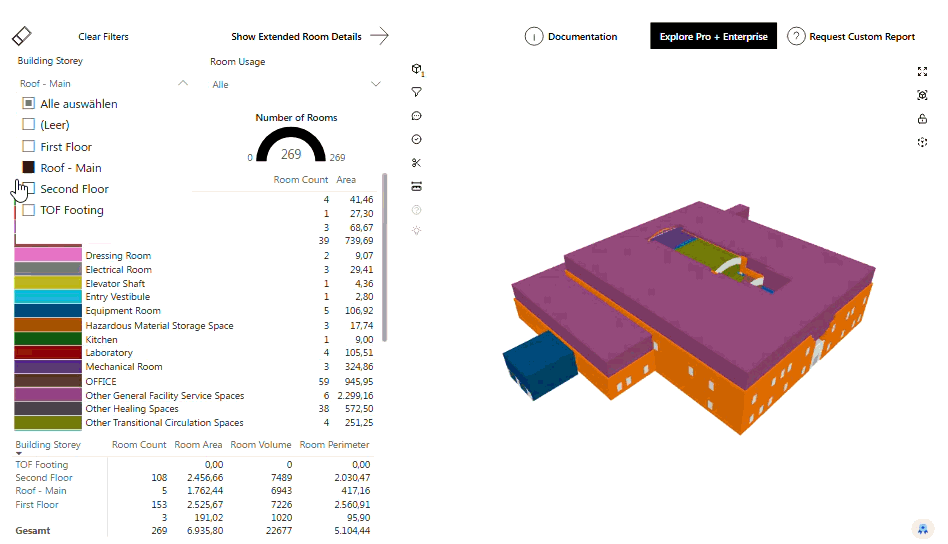Toggle the padlock lock icon
The image size is (948, 544).
point(922,118)
